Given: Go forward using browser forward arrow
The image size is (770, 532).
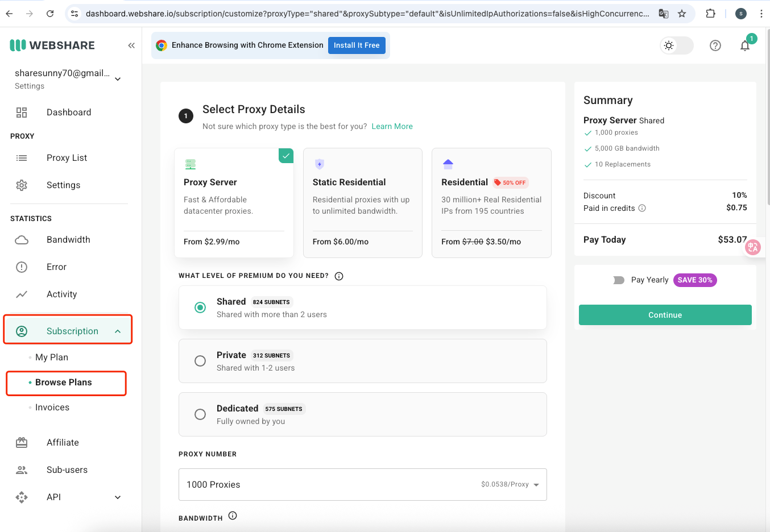Looking at the screenshot, I should pos(30,14).
